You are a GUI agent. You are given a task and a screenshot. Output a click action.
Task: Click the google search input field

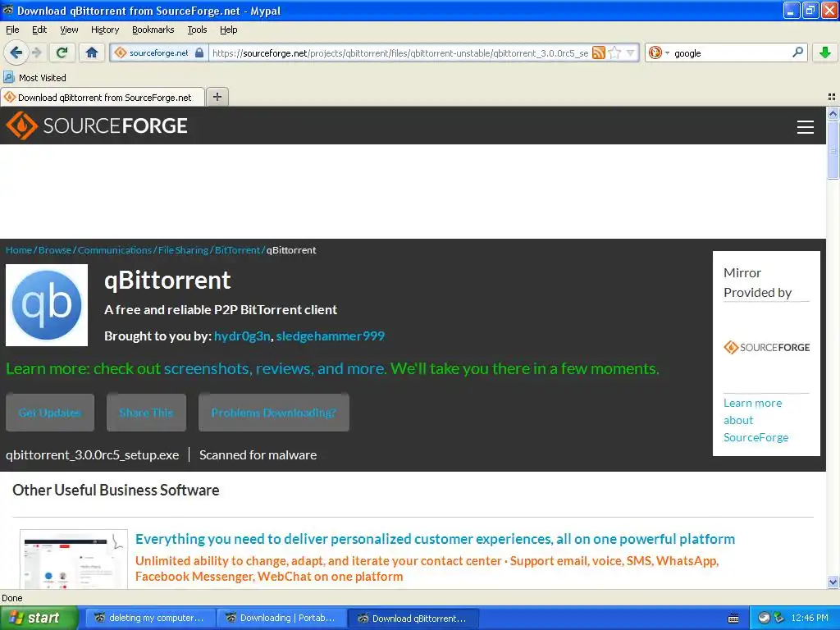pyautogui.click(x=731, y=53)
